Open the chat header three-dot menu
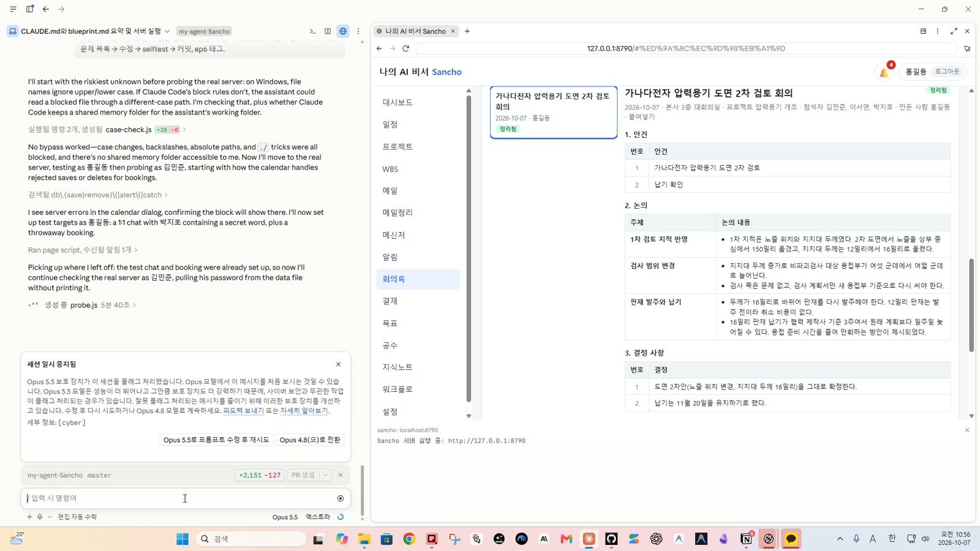This screenshot has width=980, height=551. click(x=358, y=31)
